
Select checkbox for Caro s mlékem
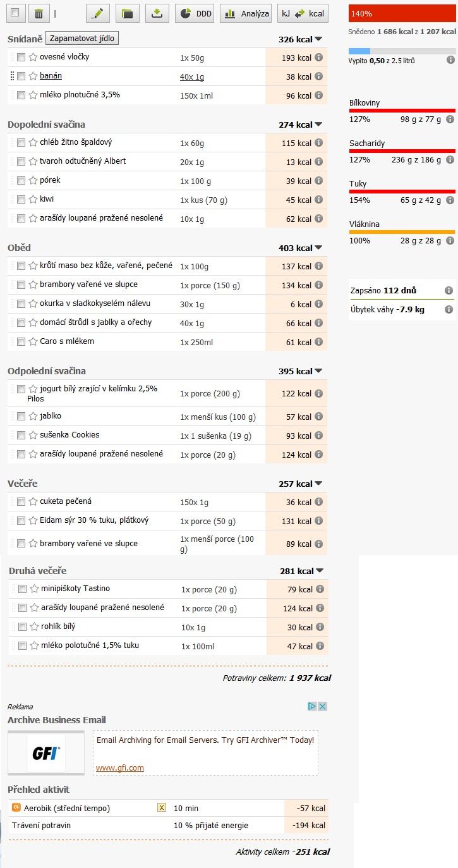coord(21,342)
